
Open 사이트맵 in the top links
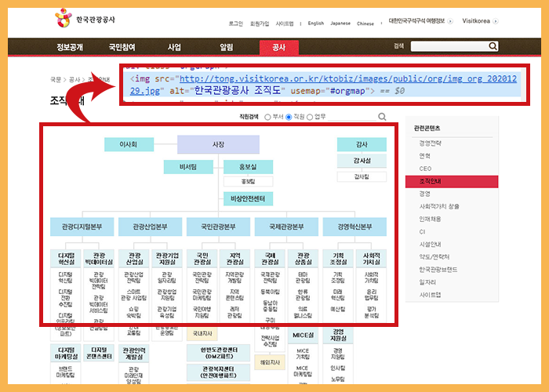pos(285,24)
